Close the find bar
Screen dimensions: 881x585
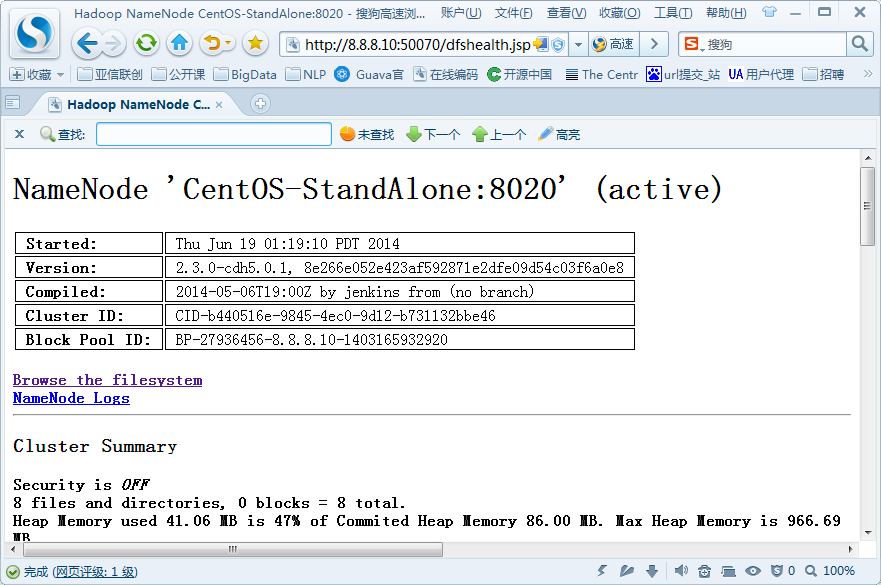tap(19, 134)
